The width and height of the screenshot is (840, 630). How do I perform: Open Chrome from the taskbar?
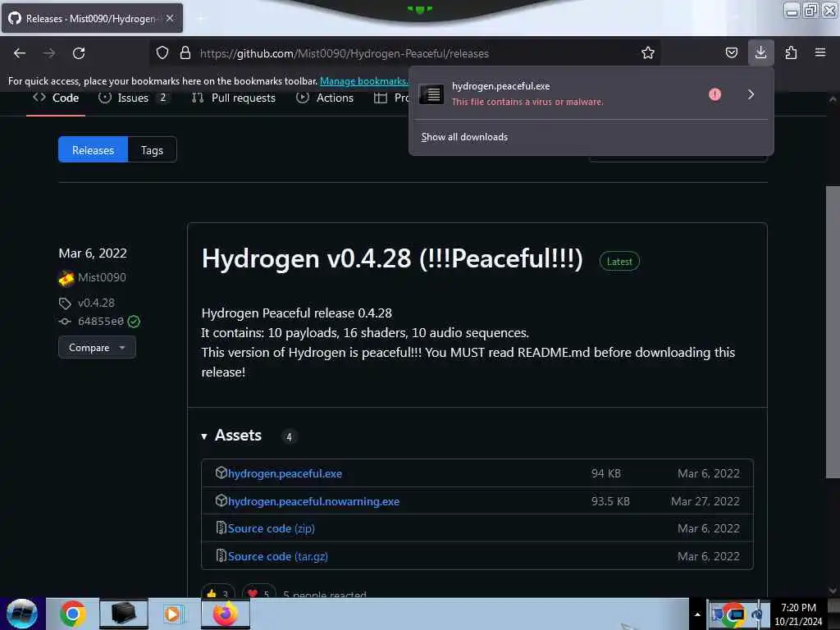(73, 614)
